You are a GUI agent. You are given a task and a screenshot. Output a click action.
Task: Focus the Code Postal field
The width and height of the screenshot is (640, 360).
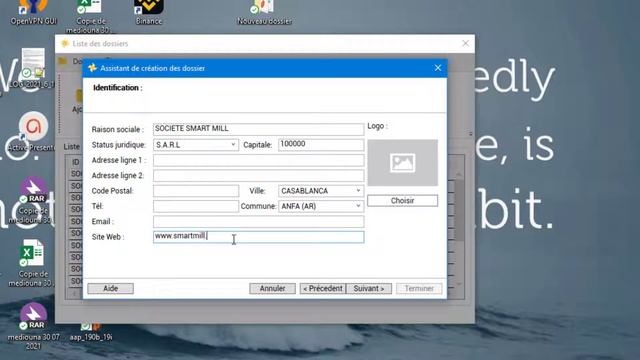pyautogui.click(x=196, y=191)
